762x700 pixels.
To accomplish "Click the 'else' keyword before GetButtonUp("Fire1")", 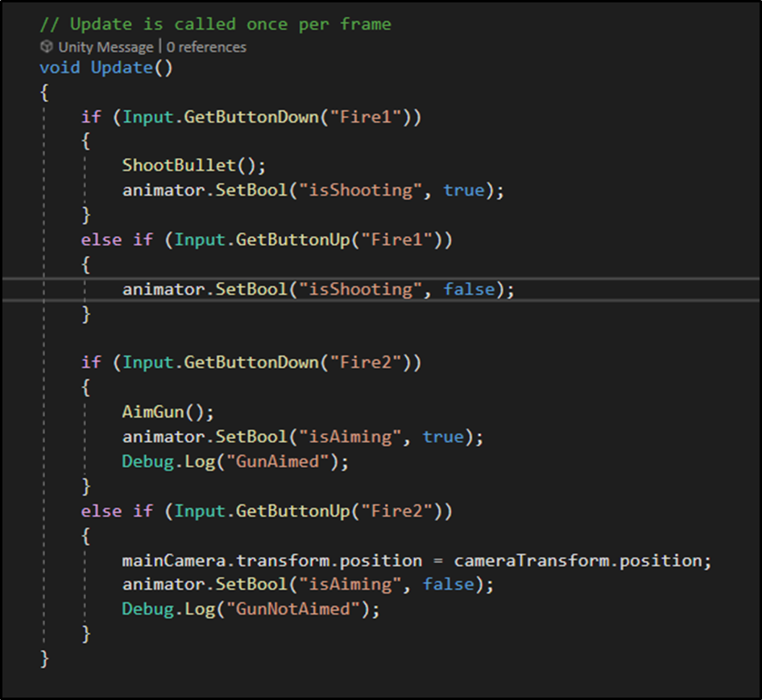I will (x=101, y=240).
